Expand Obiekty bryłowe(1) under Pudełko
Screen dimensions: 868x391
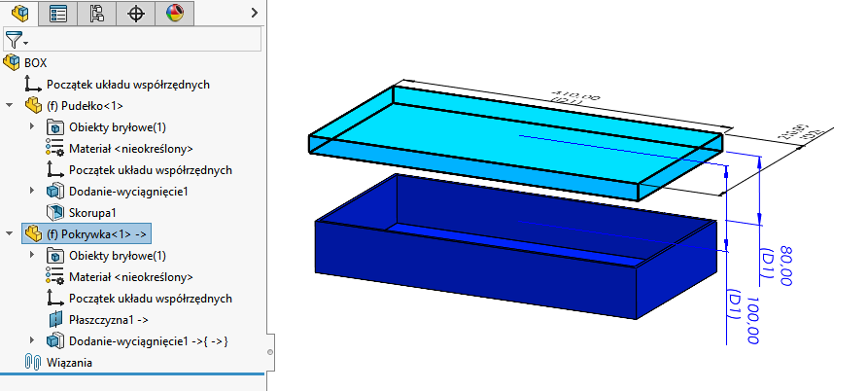coord(32,127)
